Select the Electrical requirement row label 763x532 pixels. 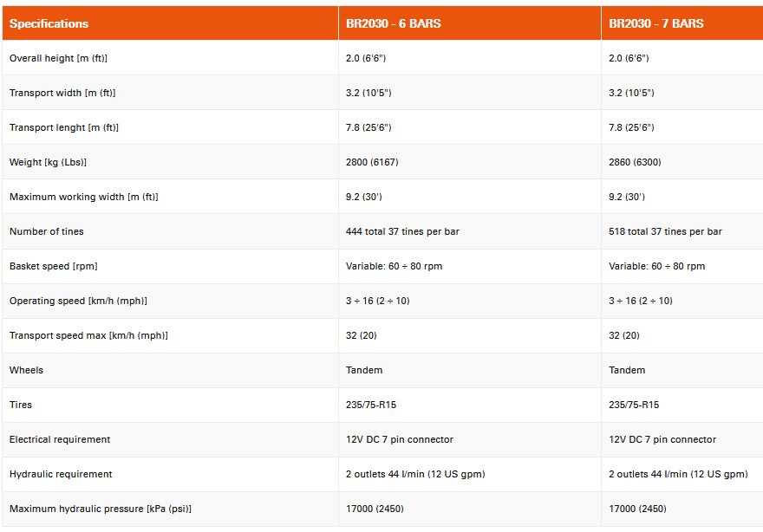click(60, 439)
